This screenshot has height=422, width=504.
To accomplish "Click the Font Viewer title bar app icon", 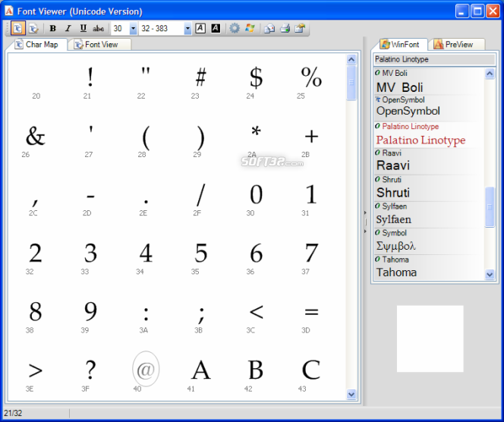I will click(x=8, y=11).
